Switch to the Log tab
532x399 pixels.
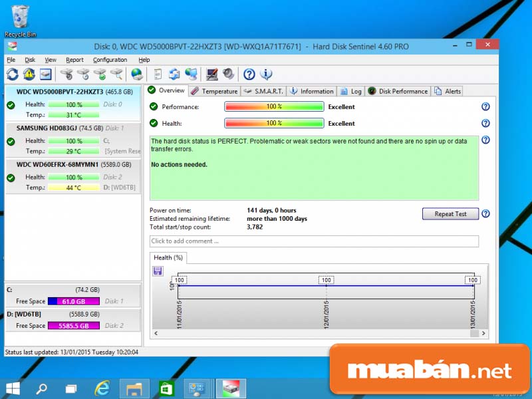(351, 91)
